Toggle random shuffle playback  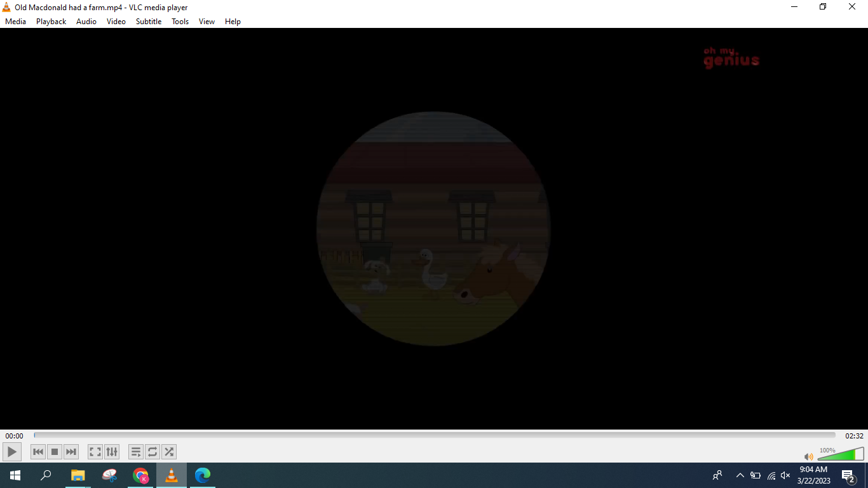coord(169,452)
